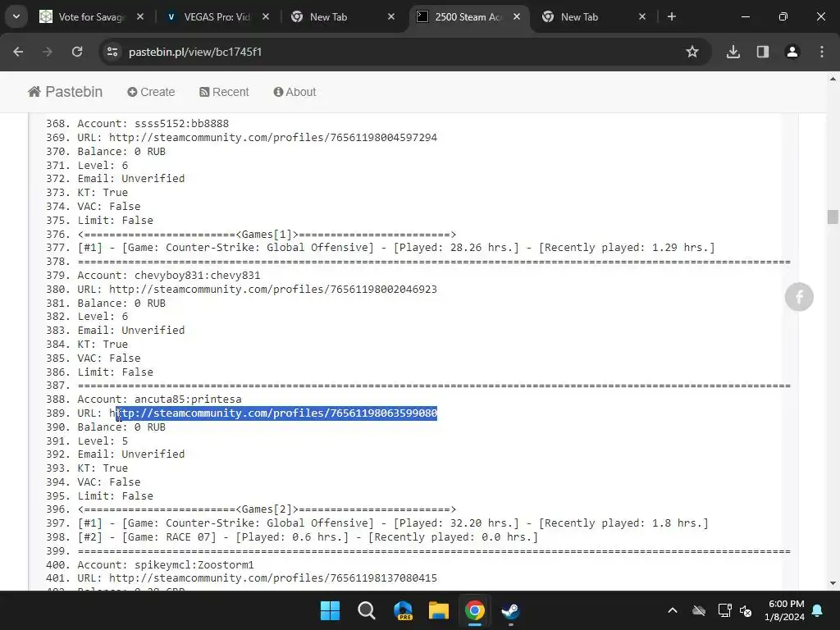Screen dimensions: 840x630
Task: View site information icon in address bar
Action: [112, 52]
